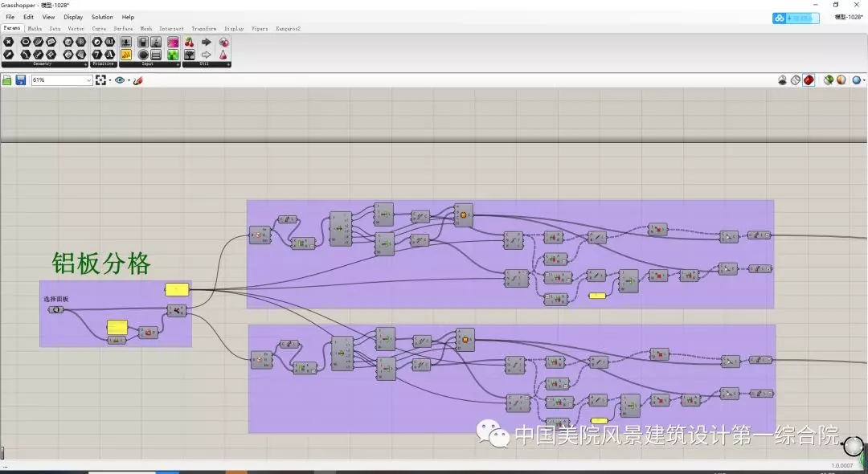Toggle No Preview mode icon
Screen dimensions: 868x474
(x=782, y=80)
